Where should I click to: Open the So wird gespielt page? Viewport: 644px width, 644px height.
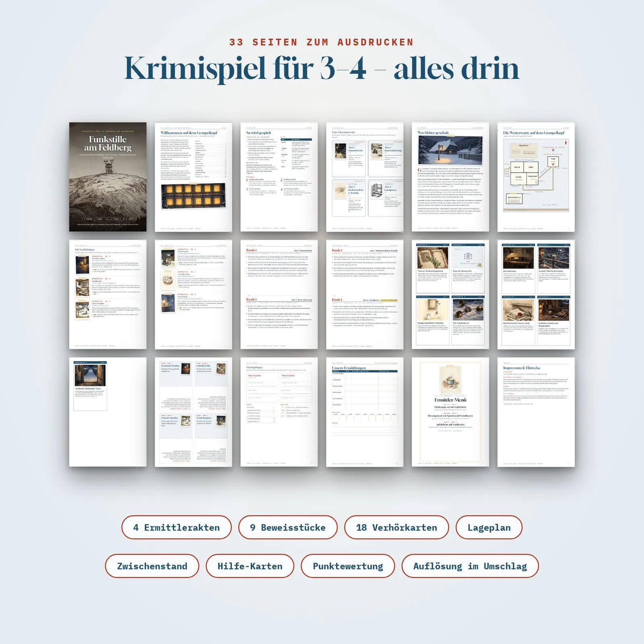click(279, 177)
